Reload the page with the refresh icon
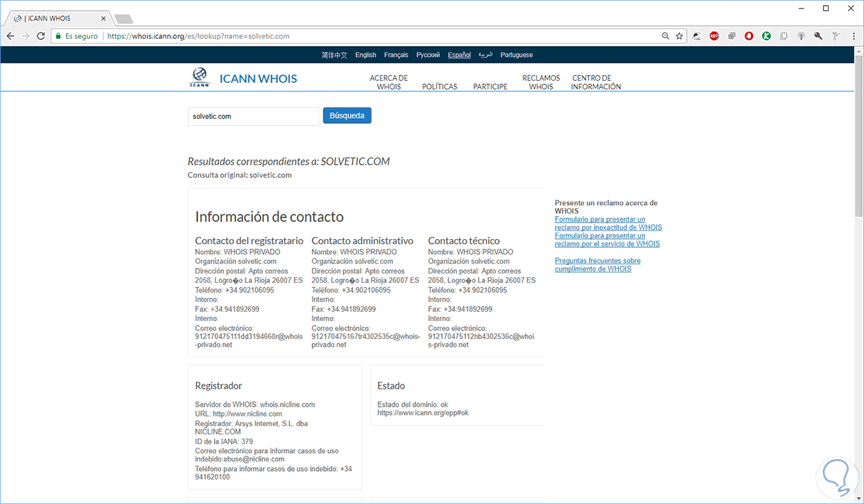Viewport: 864px width, 504px height. point(40,36)
